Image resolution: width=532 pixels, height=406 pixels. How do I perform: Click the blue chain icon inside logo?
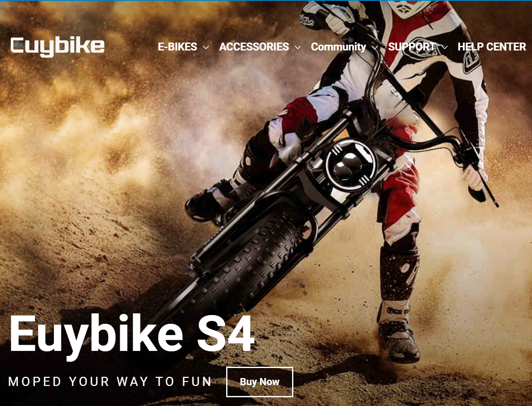[18, 44]
